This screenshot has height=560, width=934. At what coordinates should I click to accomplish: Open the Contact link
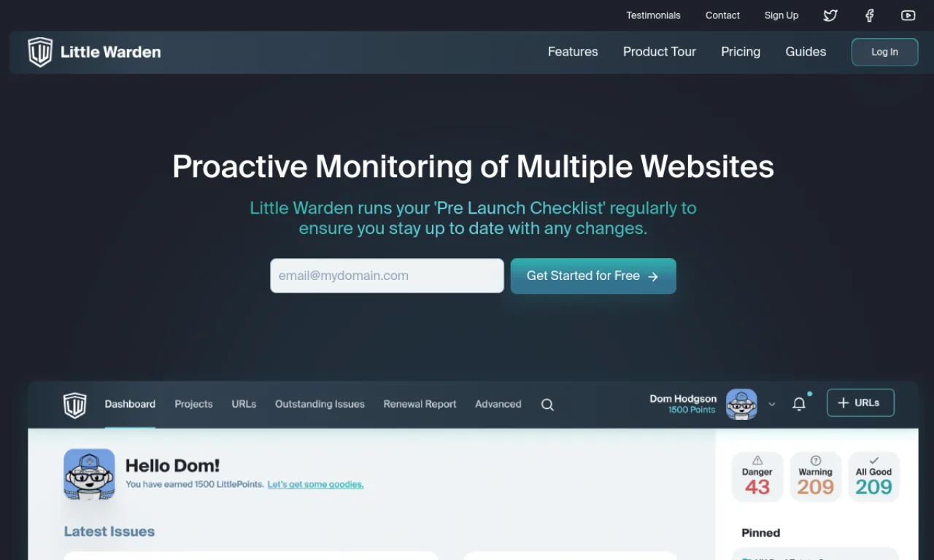(x=722, y=15)
